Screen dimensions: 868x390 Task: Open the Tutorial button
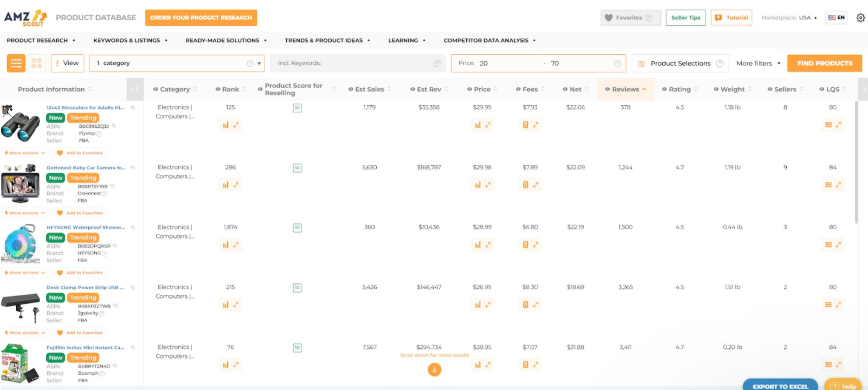(x=731, y=18)
